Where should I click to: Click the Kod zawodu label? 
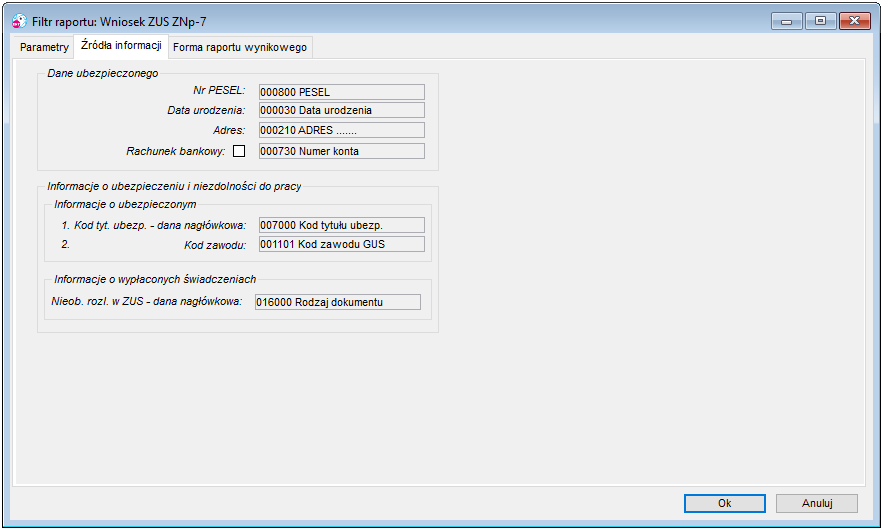pos(215,245)
